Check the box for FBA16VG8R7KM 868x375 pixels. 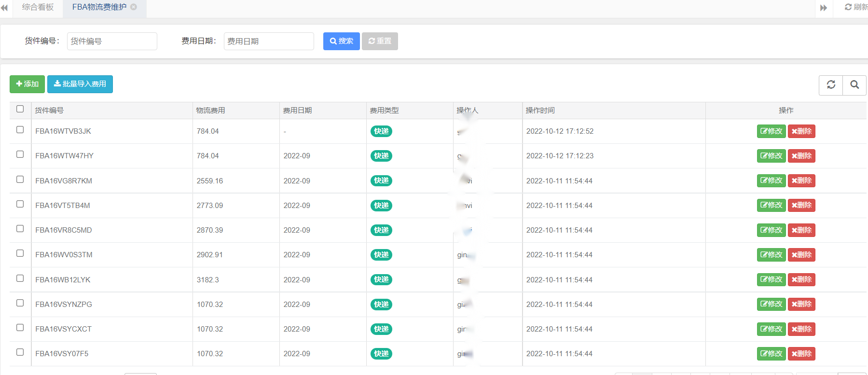point(20,180)
